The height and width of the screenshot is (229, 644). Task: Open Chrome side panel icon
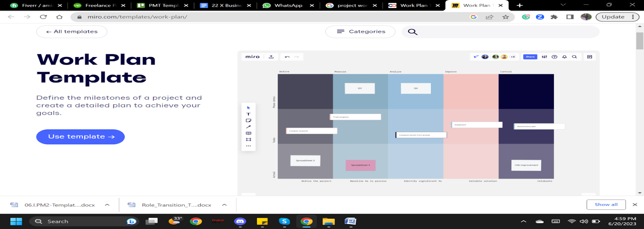[x=570, y=17]
